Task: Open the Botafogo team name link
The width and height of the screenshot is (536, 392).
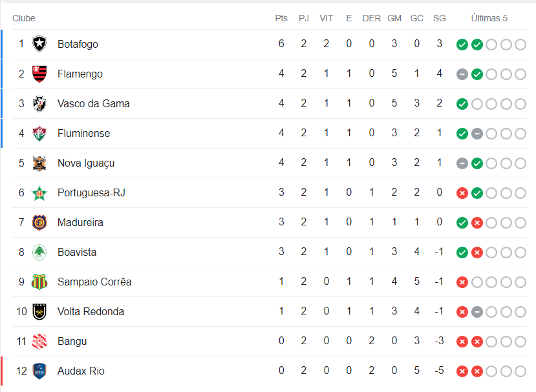Action: click(78, 44)
